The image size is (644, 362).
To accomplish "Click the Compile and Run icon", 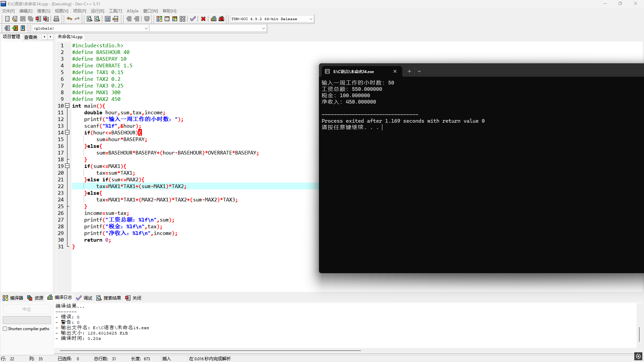I will click(175, 19).
